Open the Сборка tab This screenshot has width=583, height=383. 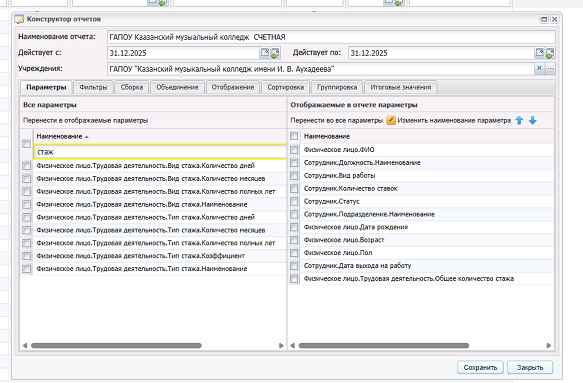pos(132,87)
